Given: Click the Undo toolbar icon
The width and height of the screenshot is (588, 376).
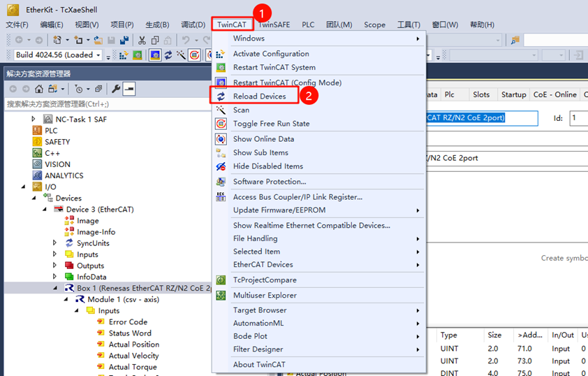Looking at the screenshot, I should (186, 40).
